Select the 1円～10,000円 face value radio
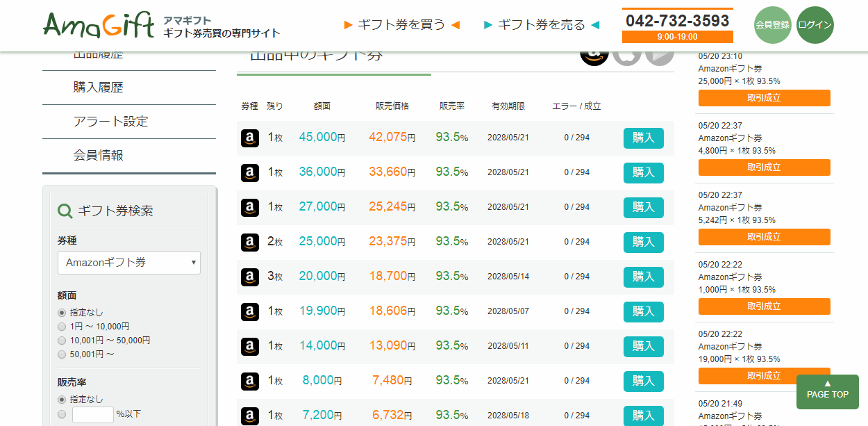The image size is (868, 426). (x=62, y=327)
